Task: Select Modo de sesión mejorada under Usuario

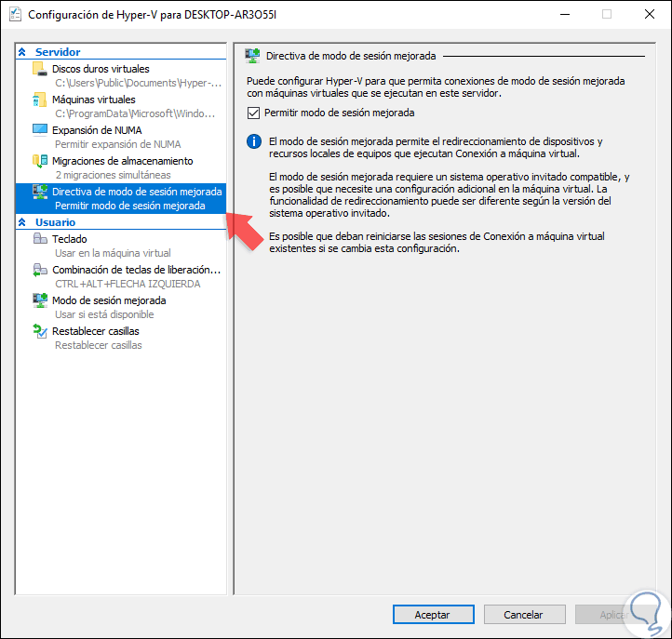Action: 121,307
